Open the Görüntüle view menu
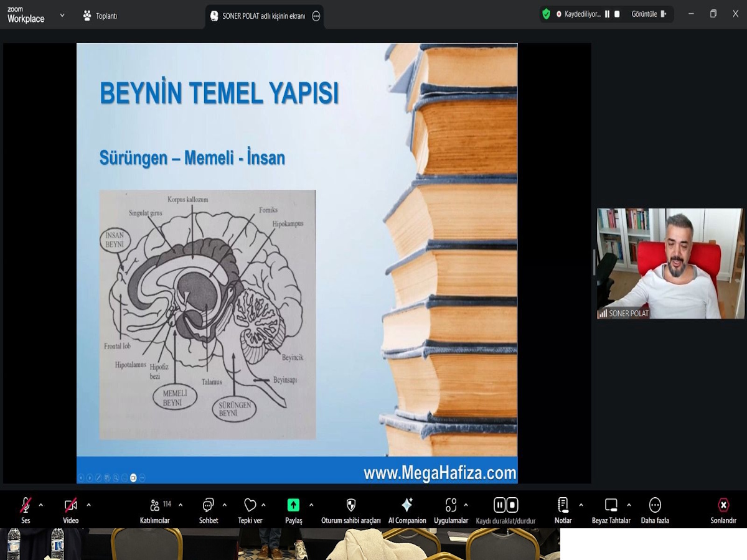This screenshot has width=747, height=560. [x=649, y=14]
